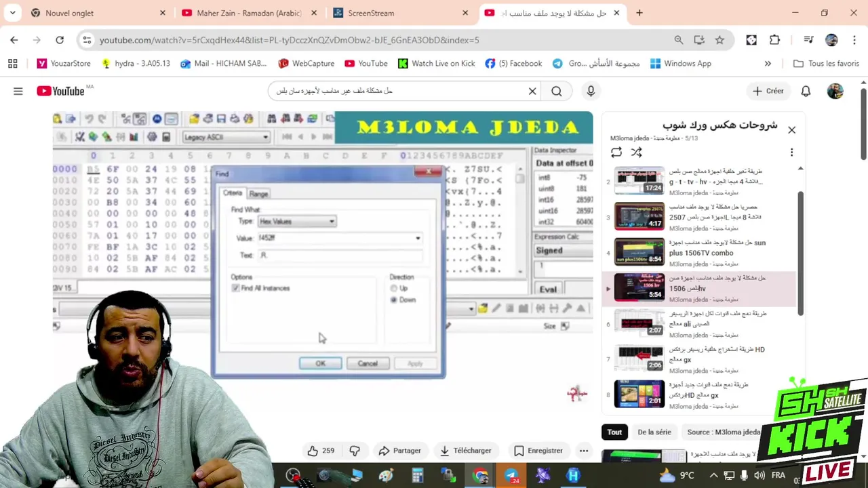Go back to the previous page
868x488 pixels.
14,40
